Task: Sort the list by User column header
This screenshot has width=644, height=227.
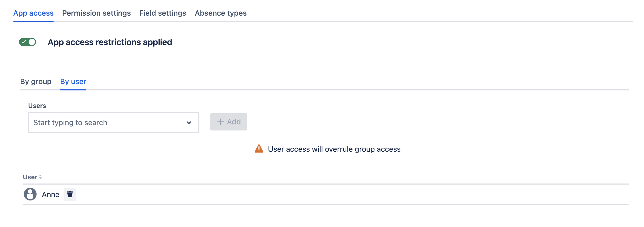Action: [30, 177]
